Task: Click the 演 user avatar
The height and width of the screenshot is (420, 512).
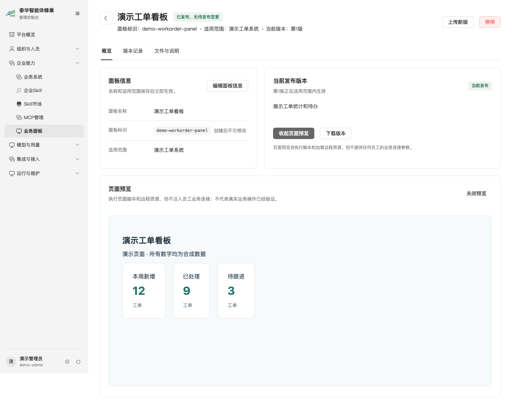Action: [x=11, y=362]
